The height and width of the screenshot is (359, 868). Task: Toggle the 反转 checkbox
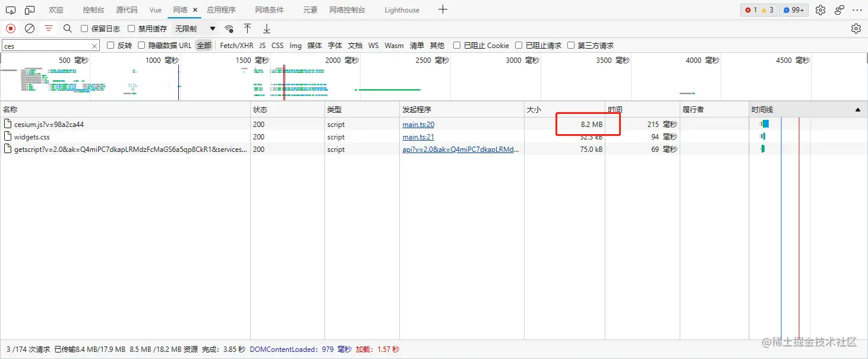click(x=111, y=45)
